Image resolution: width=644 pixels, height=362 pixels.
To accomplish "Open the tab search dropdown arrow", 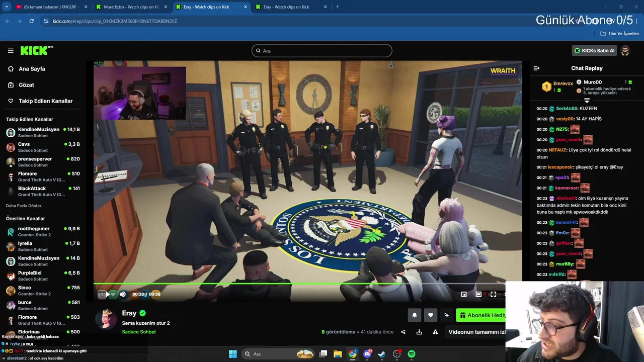I will (x=7, y=7).
